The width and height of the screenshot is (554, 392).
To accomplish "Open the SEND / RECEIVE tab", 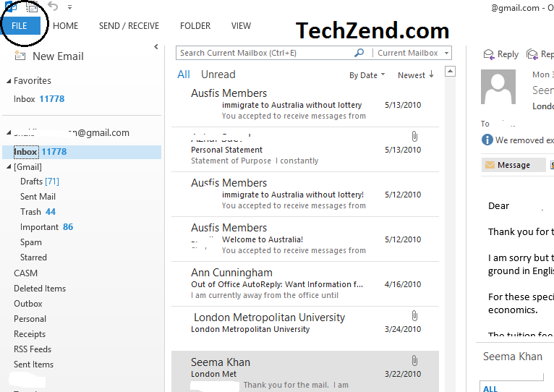I will [x=129, y=26].
